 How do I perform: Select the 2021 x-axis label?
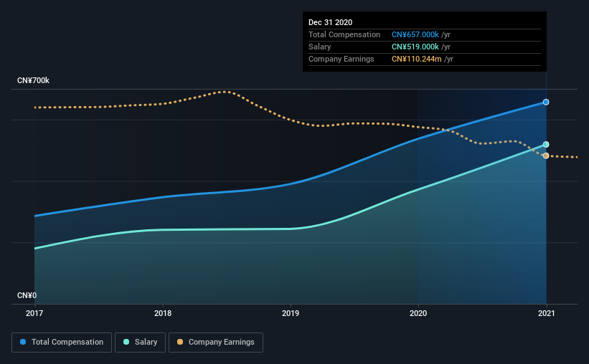click(x=546, y=313)
